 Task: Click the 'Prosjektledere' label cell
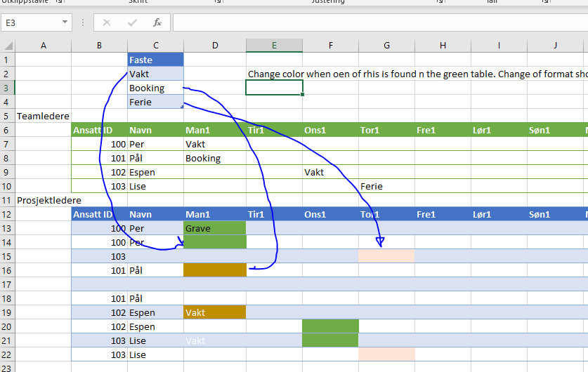[x=49, y=201]
